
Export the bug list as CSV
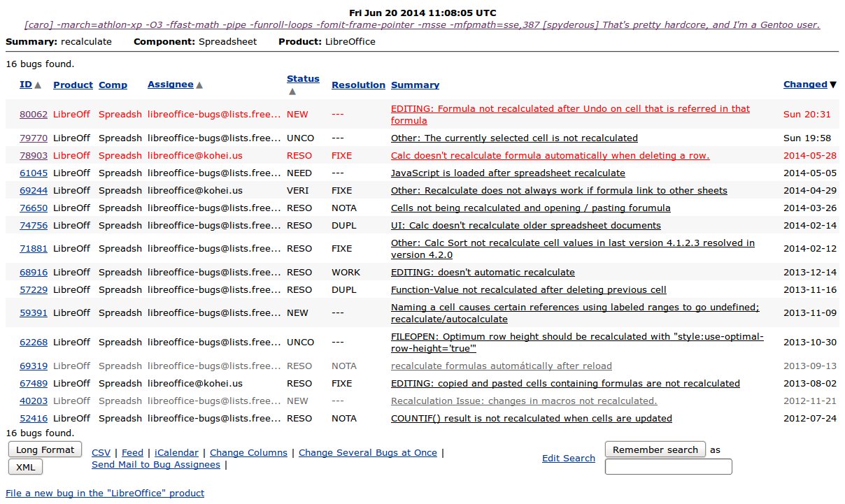point(100,452)
